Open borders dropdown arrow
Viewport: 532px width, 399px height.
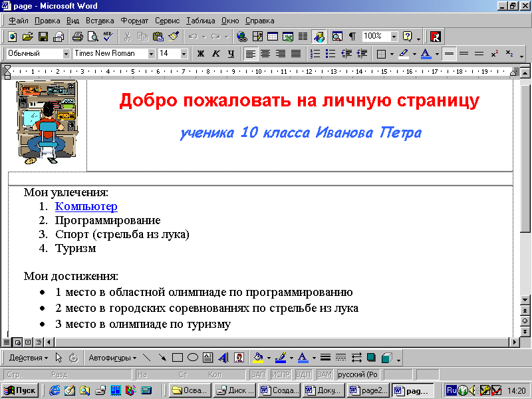coord(392,54)
